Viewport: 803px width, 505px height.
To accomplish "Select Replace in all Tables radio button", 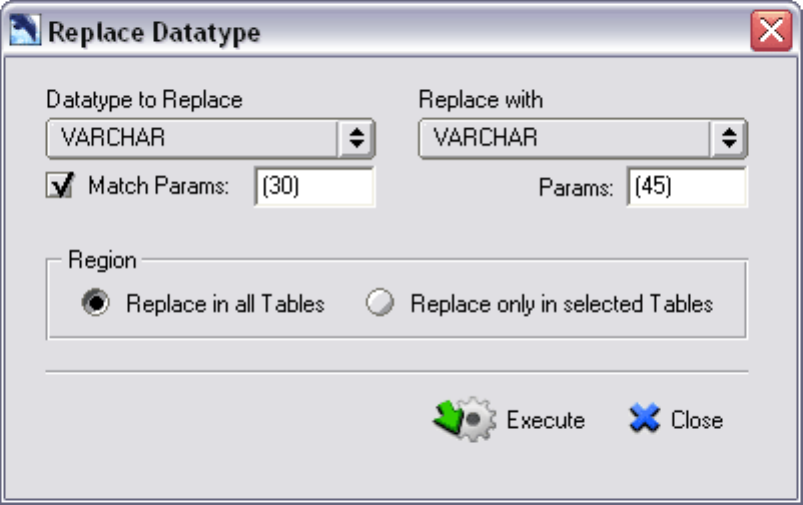I will pyautogui.click(x=96, y=302).
